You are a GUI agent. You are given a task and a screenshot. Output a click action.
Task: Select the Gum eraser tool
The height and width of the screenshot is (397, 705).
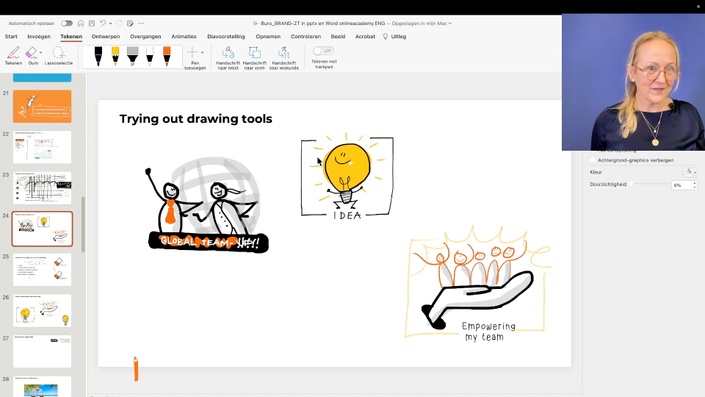pyautogui.click(x=32, y=55)
